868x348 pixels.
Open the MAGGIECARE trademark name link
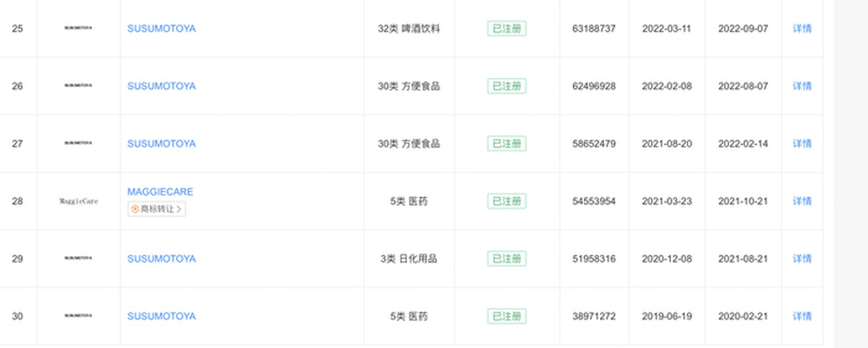click(160, 191)
